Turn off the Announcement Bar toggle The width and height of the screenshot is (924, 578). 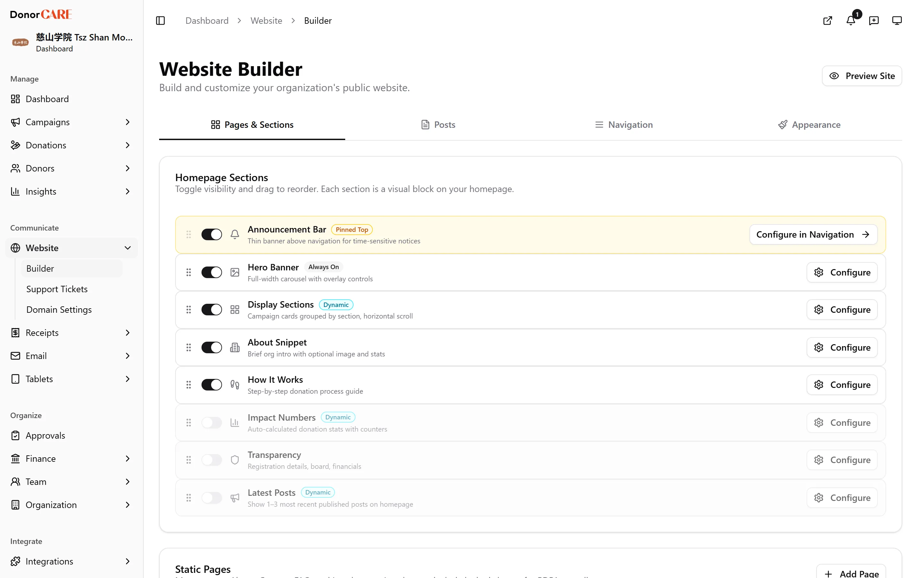(x=211, y=234)
